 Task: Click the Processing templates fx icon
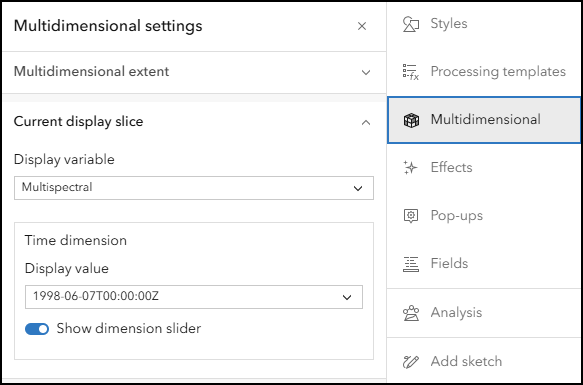pyautogui.click(x=411, y=72)
